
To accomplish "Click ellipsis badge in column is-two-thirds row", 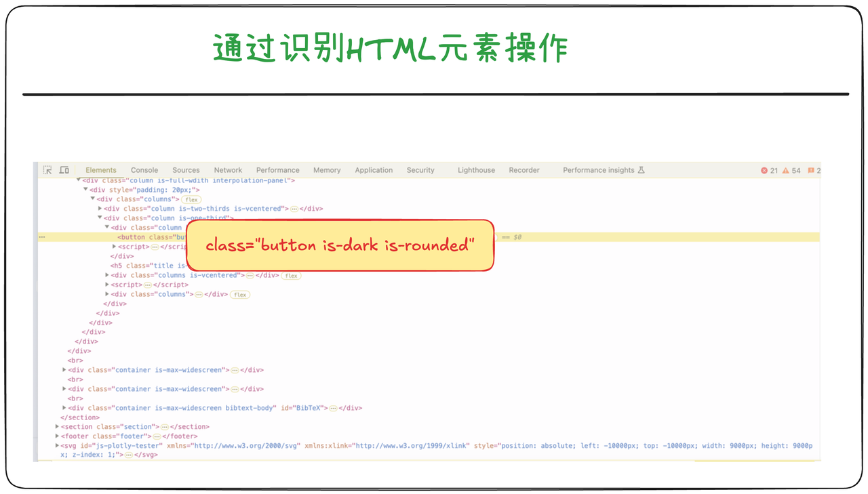I will [294, 209].
